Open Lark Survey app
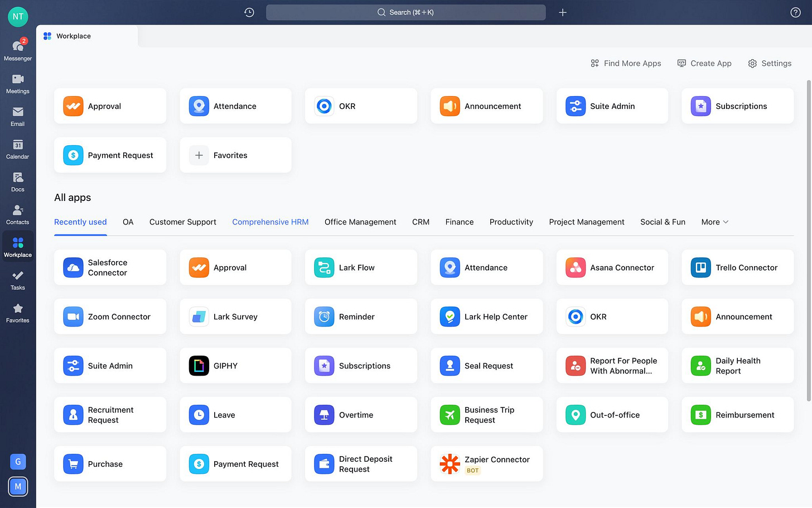Screen dimensions: 812x508 click(x=235, y=317)
